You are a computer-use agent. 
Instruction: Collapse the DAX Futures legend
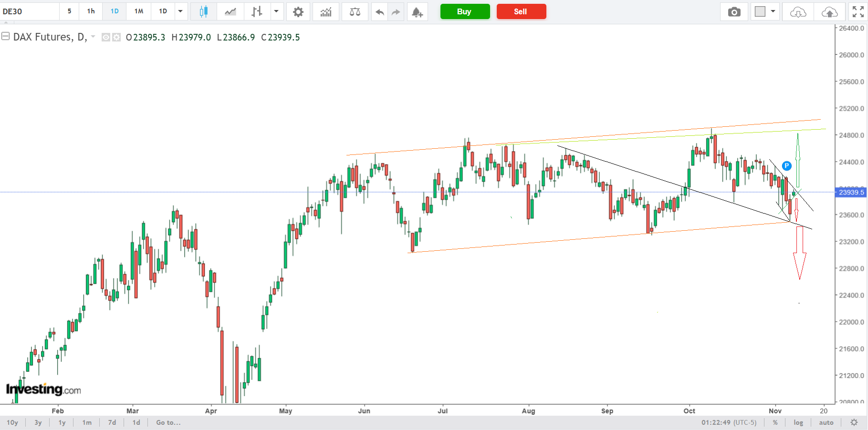coord(6,36)
